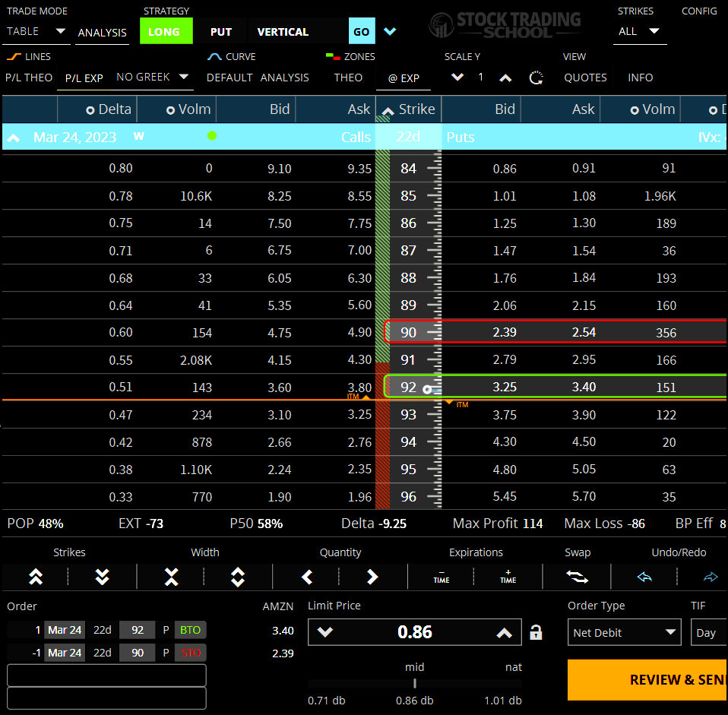
Task: Click the Curve icon
Action: click(x=214, y=57)
